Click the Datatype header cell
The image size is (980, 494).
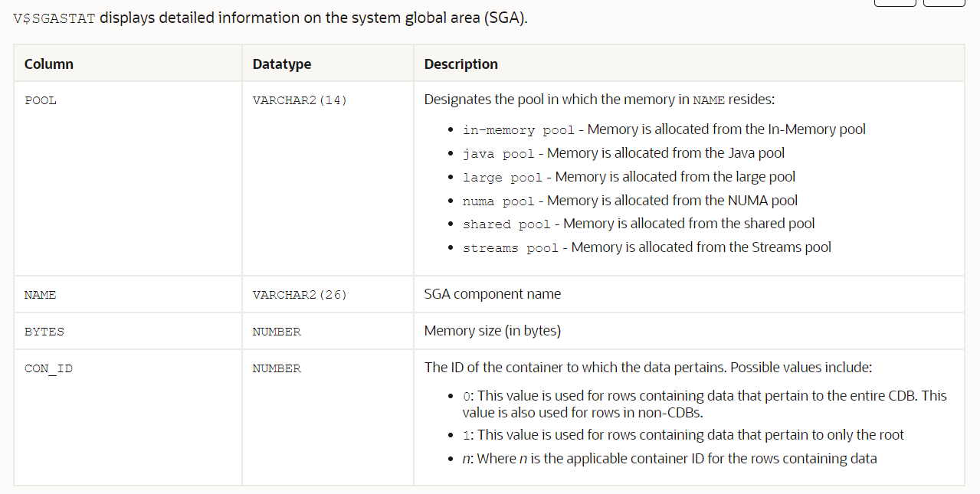[282, 64]
